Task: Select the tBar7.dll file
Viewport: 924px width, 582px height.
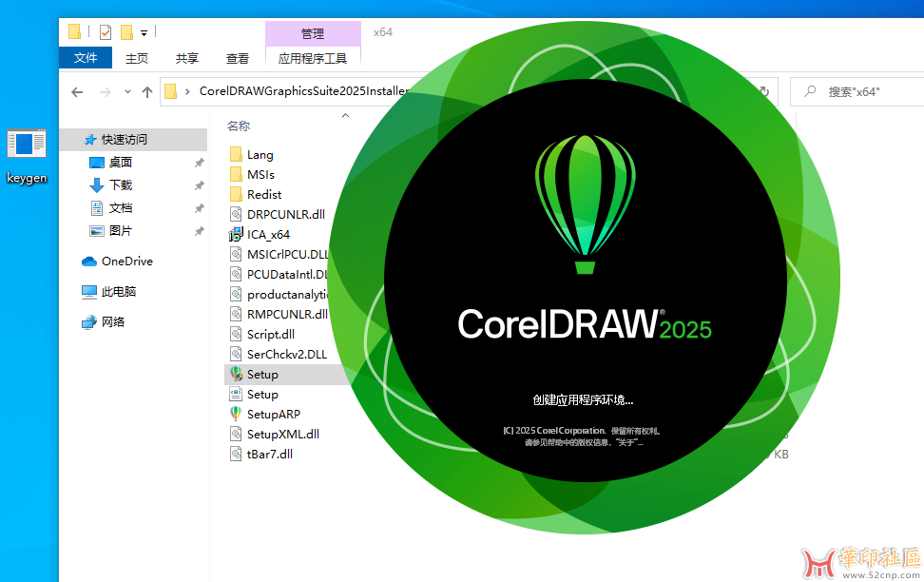Action: [269, 455]
